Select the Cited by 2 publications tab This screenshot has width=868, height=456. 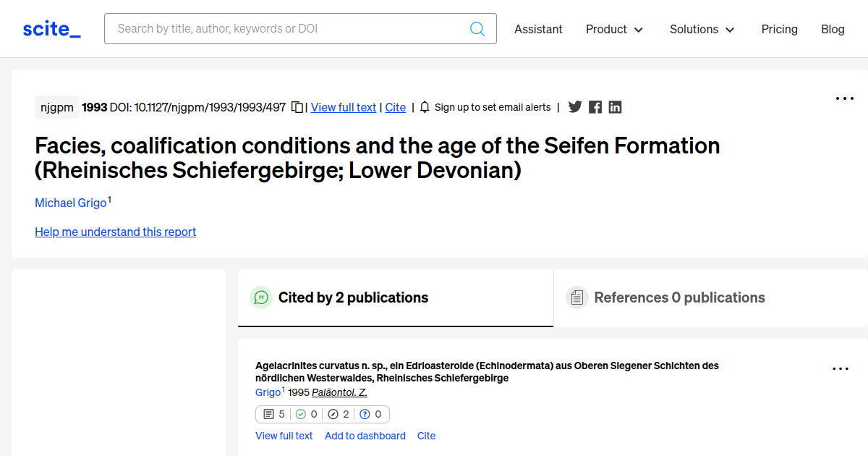point(354,297)
